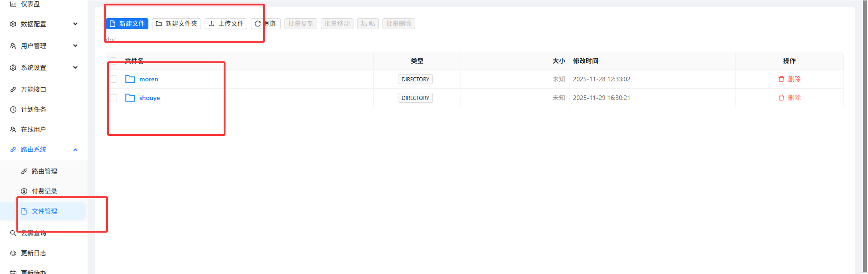Click the vertical scrollbar on right edge
Image resolution: width=868 pixels, height=274 pixels.
coord(864,136)
